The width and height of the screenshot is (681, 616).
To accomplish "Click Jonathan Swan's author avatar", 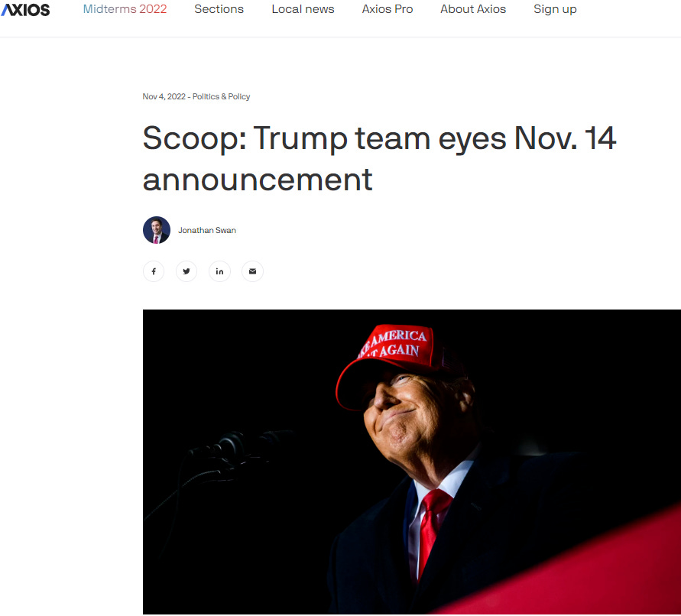I will coord(157,230).
